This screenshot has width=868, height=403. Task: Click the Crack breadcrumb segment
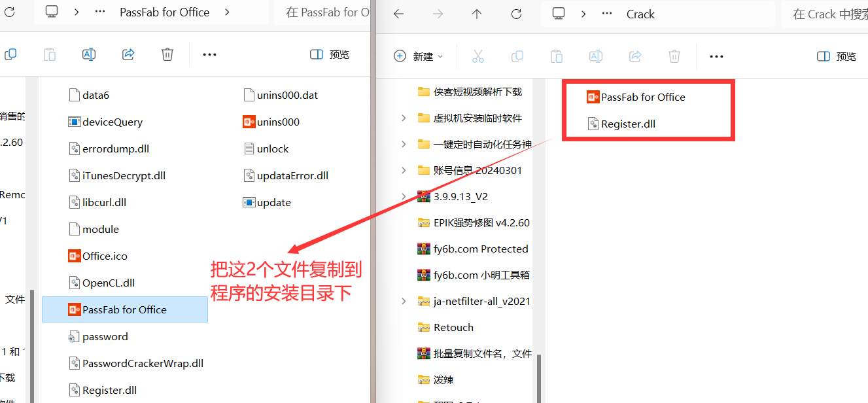coord(640,14)
